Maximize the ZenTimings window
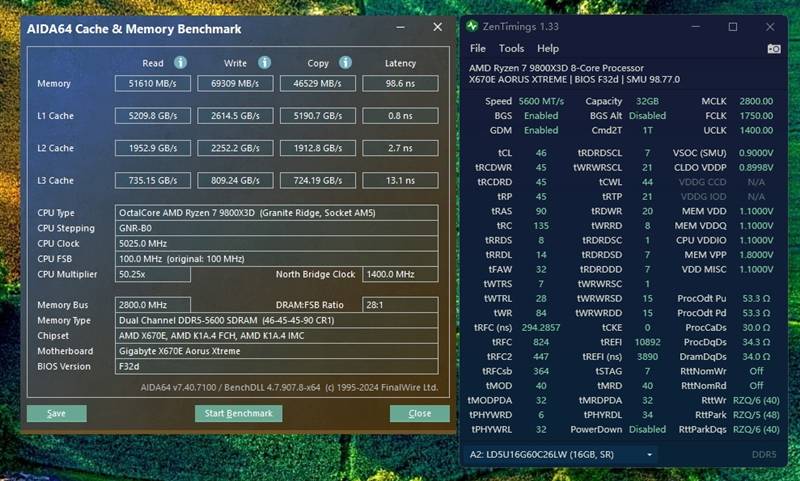 click(x=733, y=27)
